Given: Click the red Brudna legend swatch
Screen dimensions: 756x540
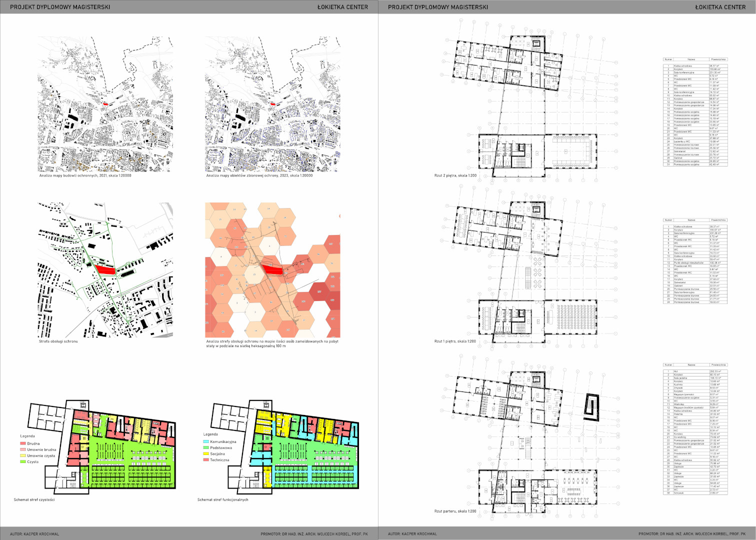Looking at the screenshot, I should click(23, 443).
